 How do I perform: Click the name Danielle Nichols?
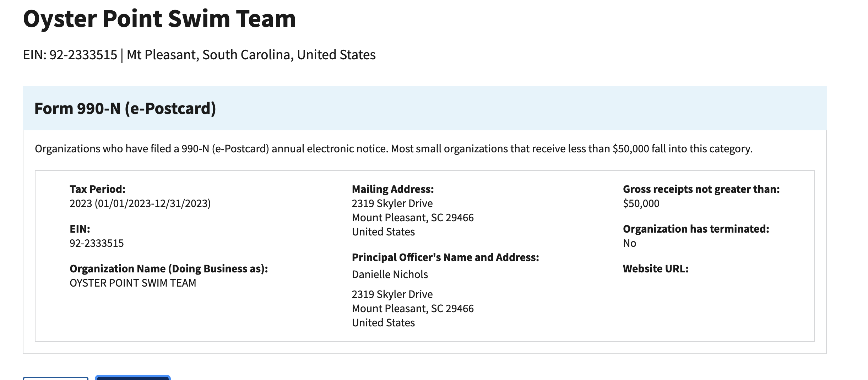tap(390, 275)
